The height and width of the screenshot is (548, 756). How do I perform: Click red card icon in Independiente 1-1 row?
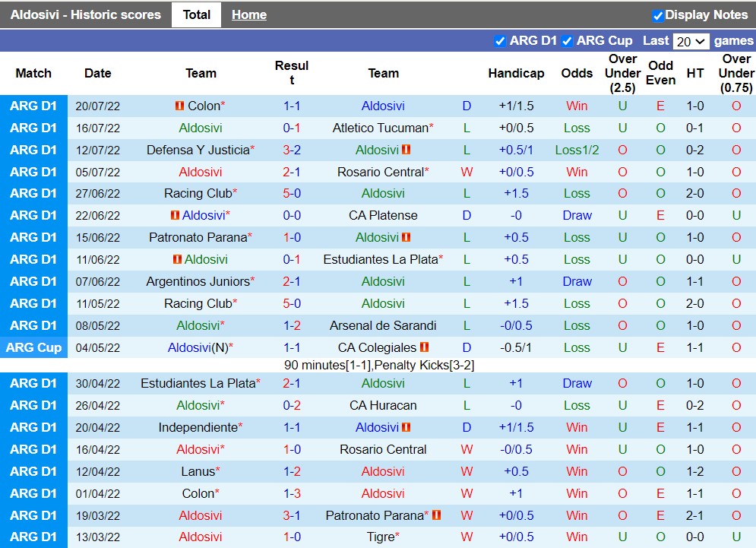coord(406,428)
